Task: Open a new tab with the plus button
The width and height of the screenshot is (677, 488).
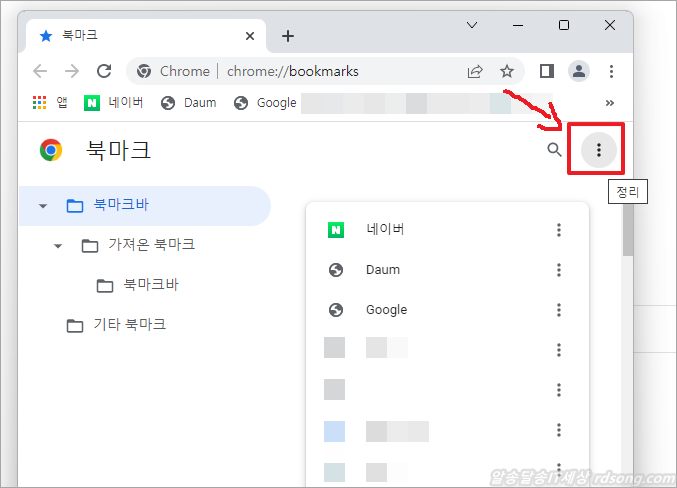Action: coord(288,36)
